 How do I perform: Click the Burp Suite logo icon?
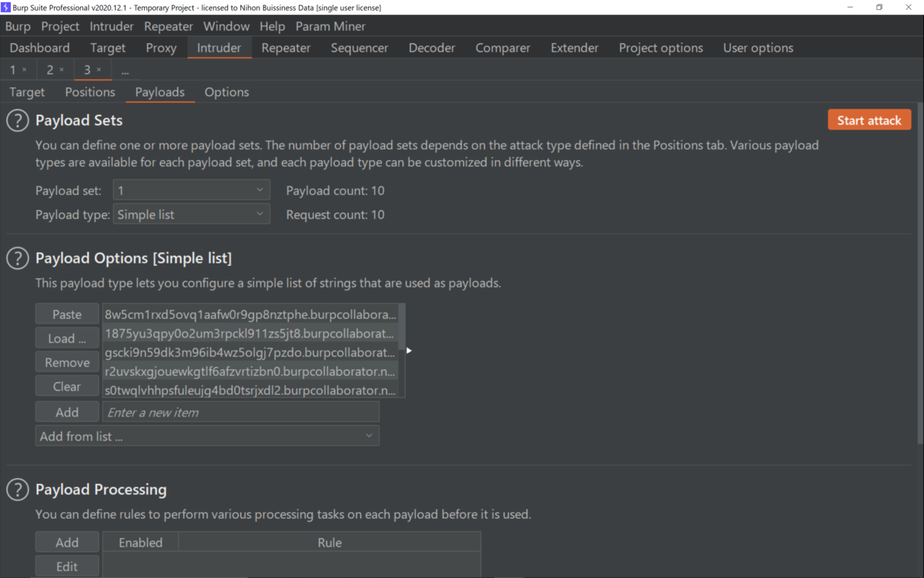(x=6, y=7)
